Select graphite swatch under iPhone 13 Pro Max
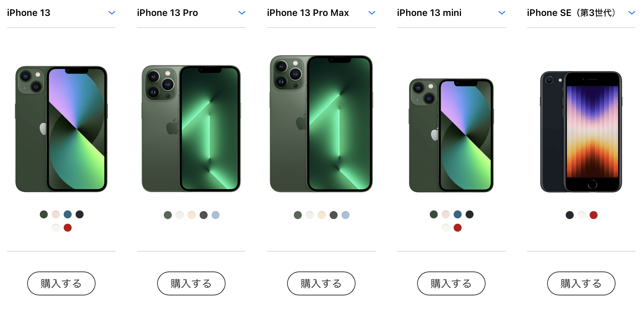The image size is (644, 310). point(334,215)
